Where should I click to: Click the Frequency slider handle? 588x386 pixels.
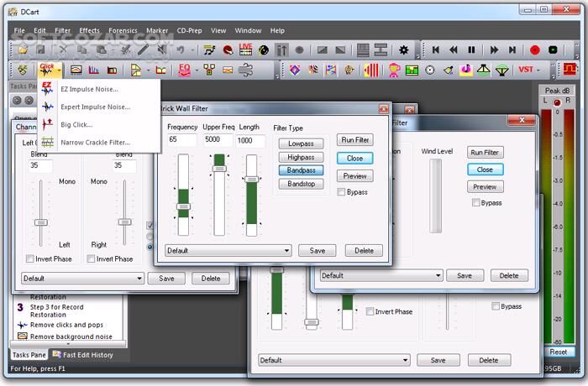pyautogui.click(x=184, y=206)
